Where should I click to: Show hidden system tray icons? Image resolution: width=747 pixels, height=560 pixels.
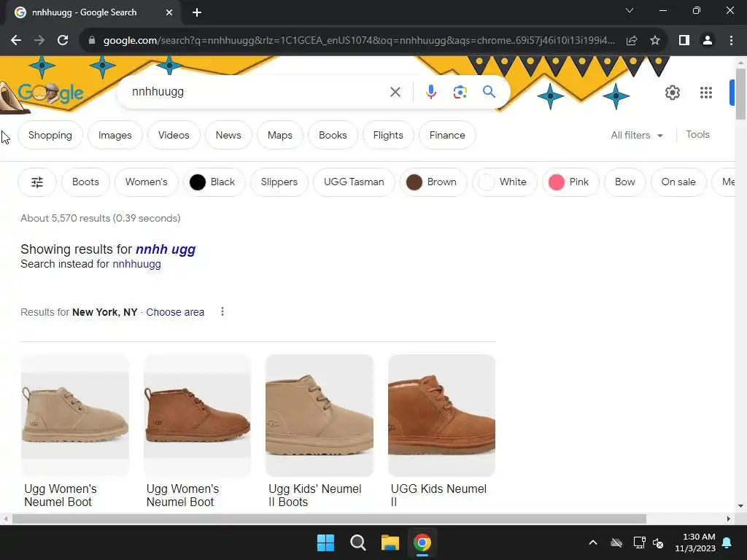[x=593, y=542]
